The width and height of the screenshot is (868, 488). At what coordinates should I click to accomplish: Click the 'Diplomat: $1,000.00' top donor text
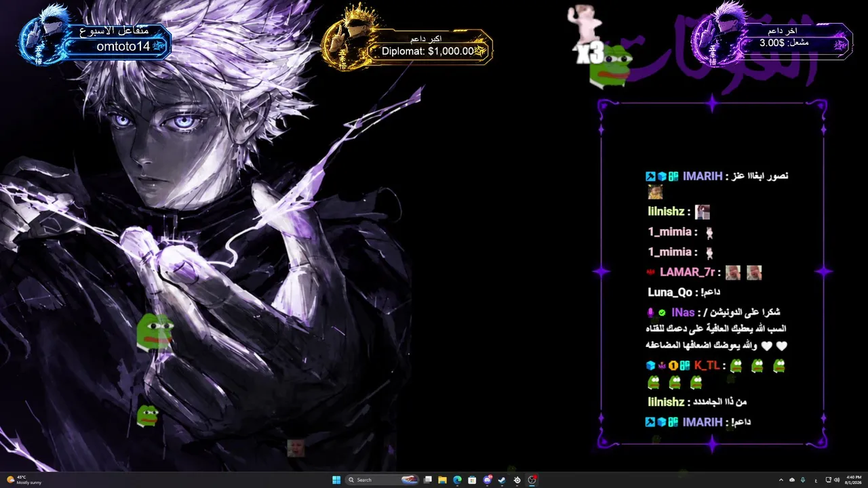pos(427,51)
